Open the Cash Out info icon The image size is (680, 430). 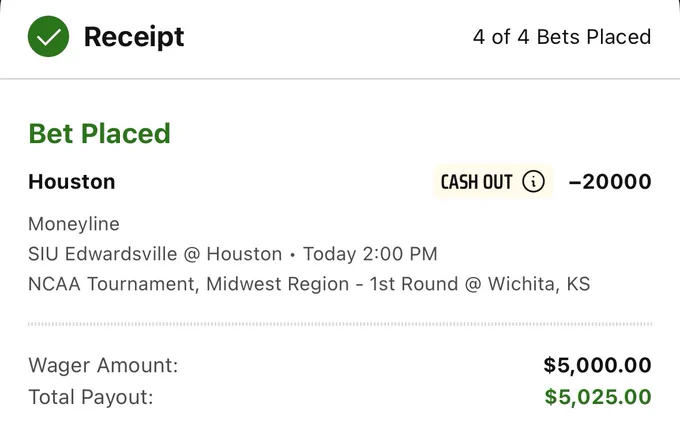click(533, 181)
